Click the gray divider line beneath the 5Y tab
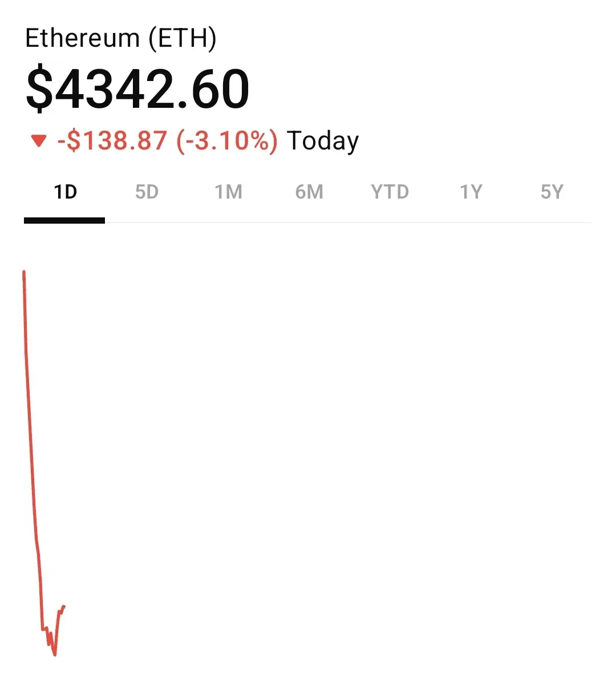This screenshot has width=616, height=679. coord(552,223)
